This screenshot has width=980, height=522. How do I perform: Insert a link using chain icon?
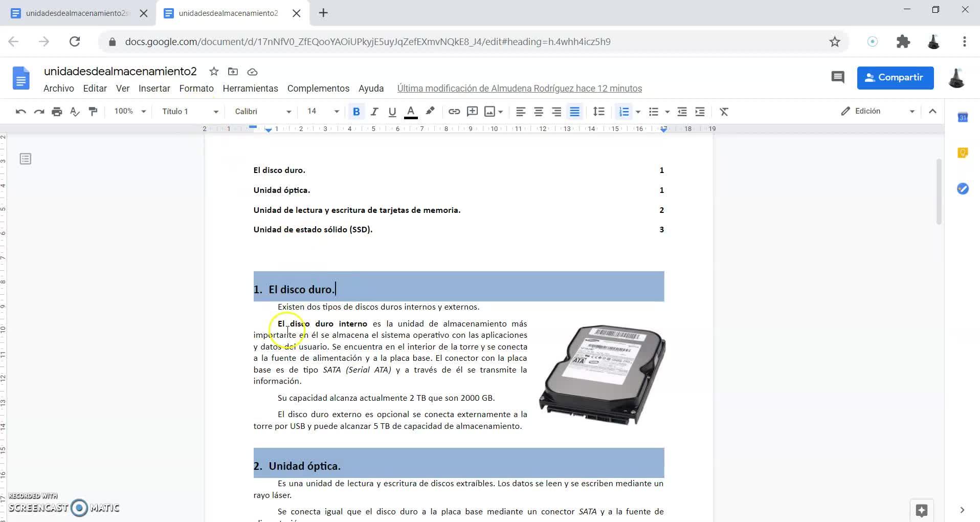click(x=454, y=112)
